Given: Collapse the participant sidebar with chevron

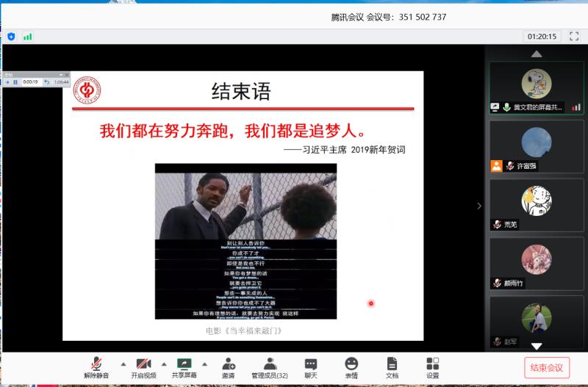Looking at the screenshot, I should tap(479, 206).
